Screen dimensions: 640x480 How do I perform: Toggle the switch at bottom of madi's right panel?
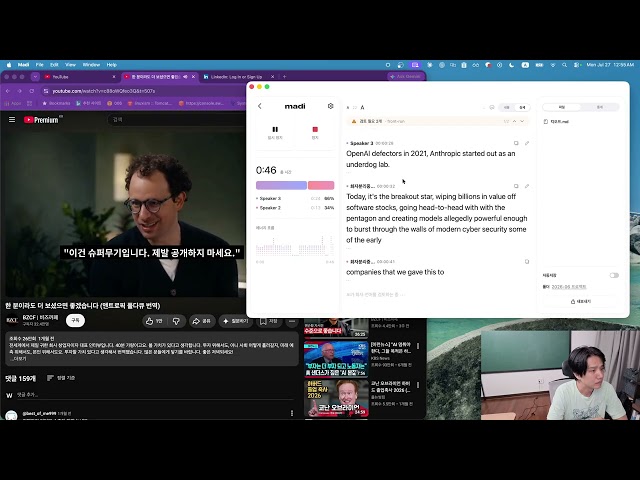614,276
